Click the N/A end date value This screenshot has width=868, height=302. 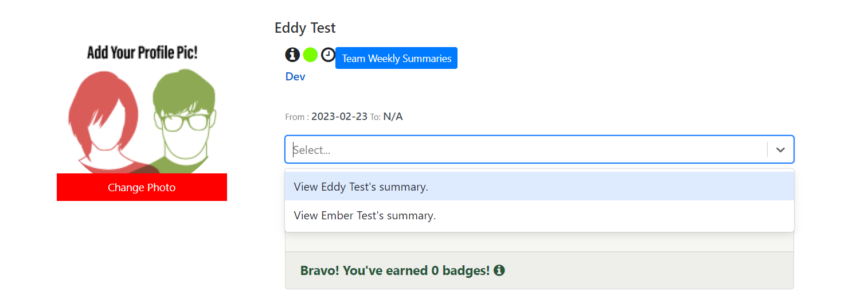[393, 117]
